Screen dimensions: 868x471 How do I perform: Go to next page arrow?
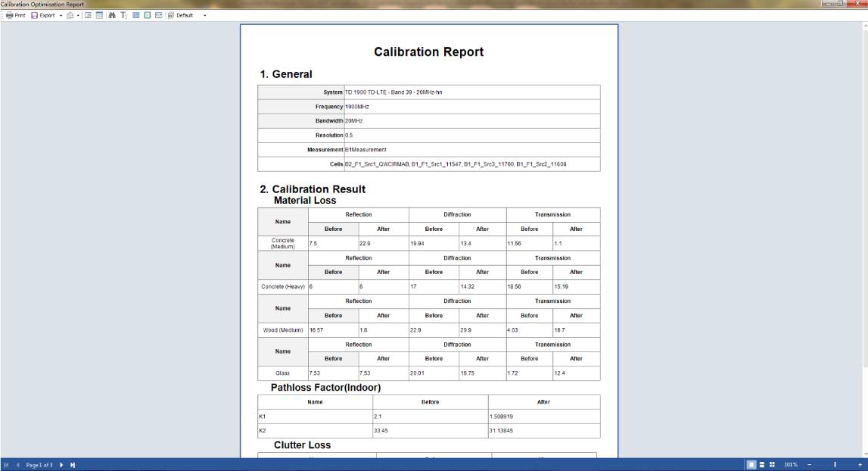pos(61,464)
